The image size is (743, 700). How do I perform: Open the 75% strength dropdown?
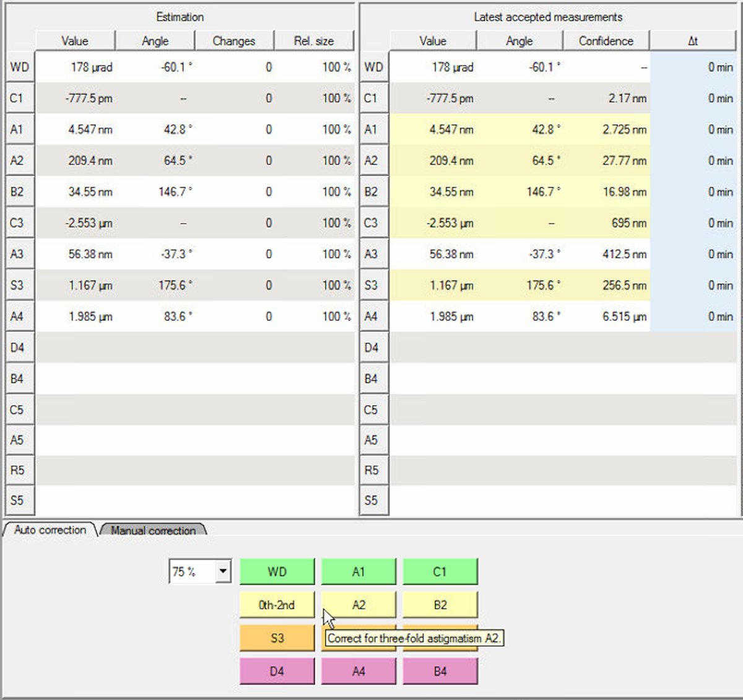point(224,571)
